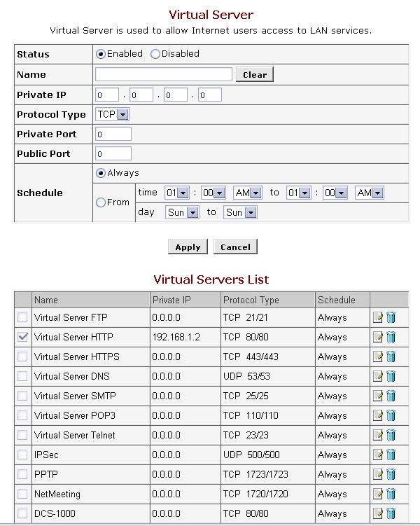Screen dimensions: 420x526
Task: Click the Cancel button
Action: point(235,247)
